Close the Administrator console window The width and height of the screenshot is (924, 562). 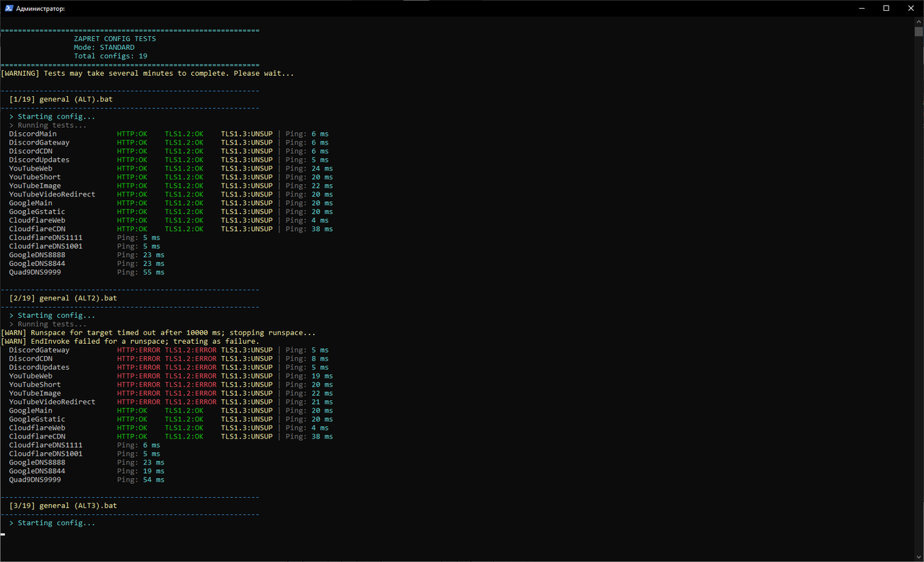911,8
